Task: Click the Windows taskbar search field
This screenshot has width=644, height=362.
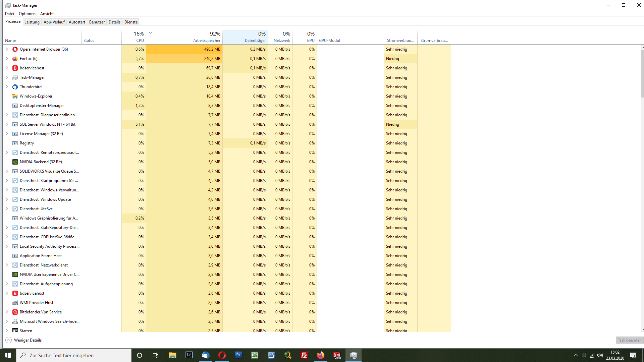Action: [x=74, y=355]
